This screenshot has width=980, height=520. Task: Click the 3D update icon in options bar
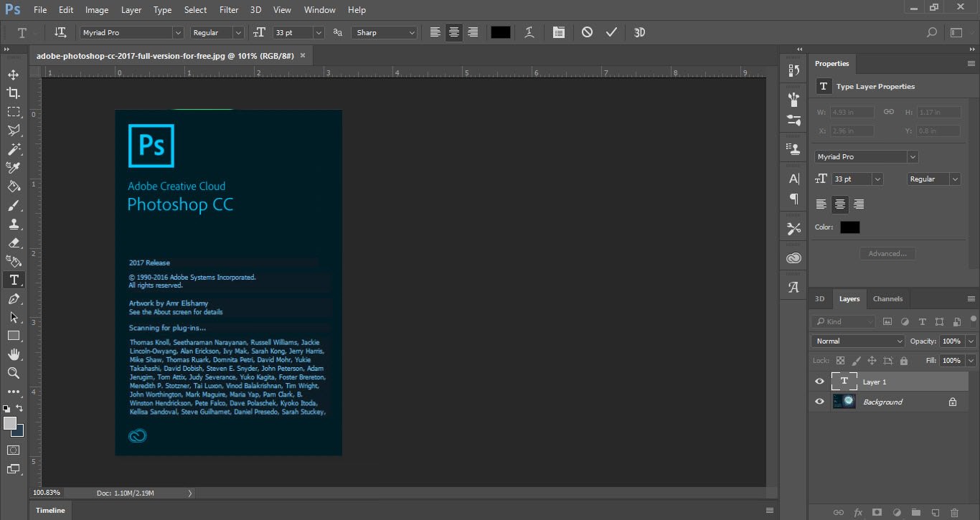click(x=639, y=32)
